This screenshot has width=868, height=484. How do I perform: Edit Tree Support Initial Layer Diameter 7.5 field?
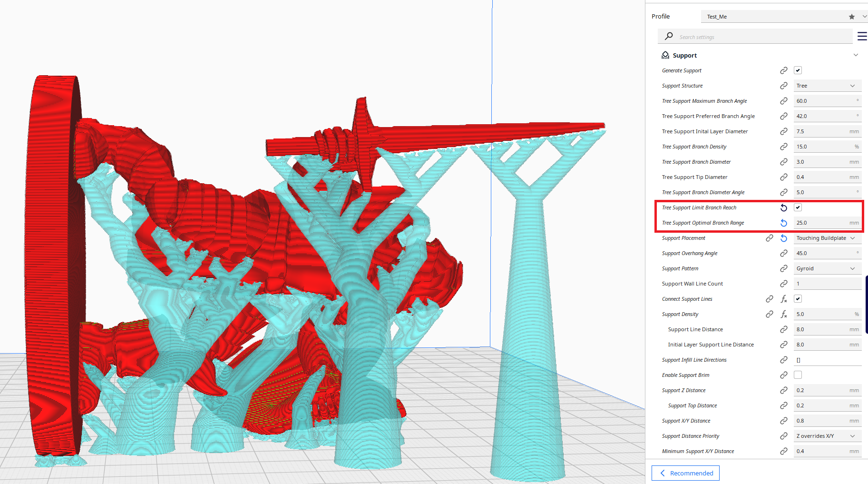(x=828, y=131)
